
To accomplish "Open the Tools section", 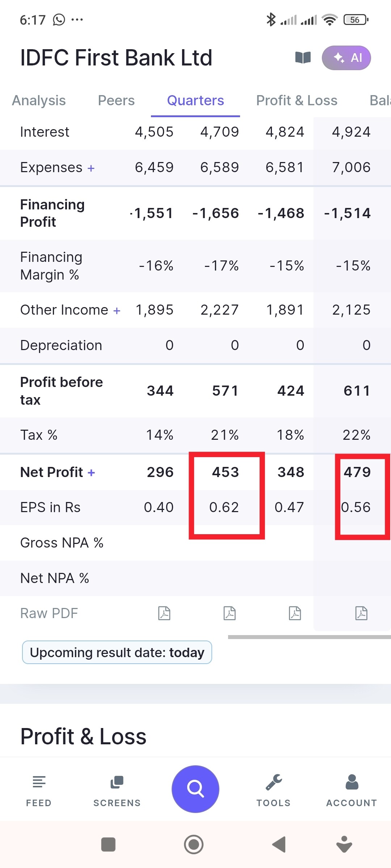I will coord(274,791).
